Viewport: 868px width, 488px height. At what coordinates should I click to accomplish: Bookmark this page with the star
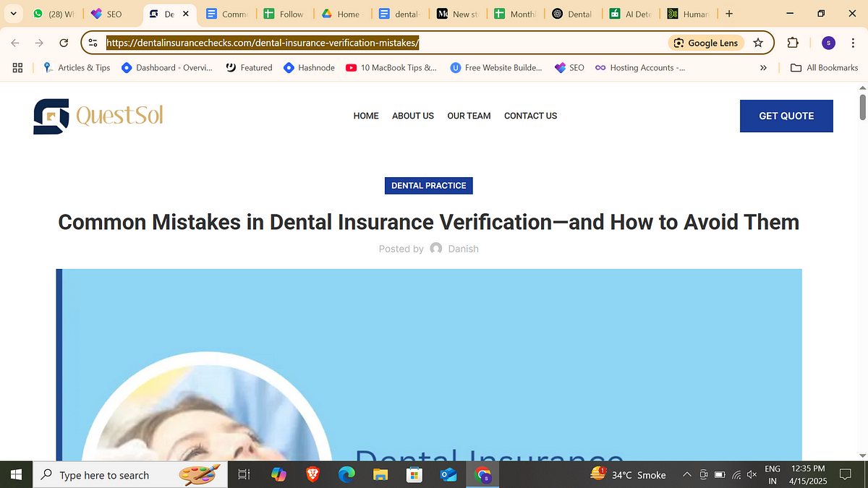pyautogui.click(x=758, y=43)
